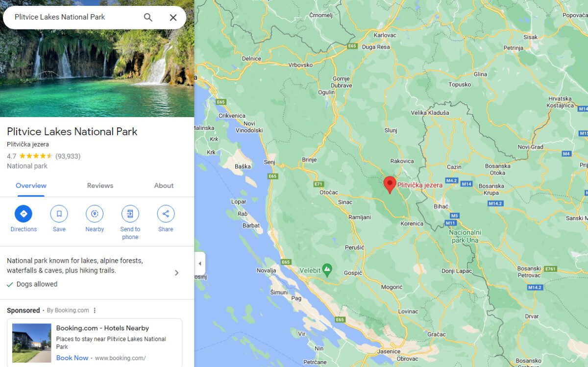Select the green Velebit park marker
The height and width of the screenshot is (367, 588).
tap(327, 269)
